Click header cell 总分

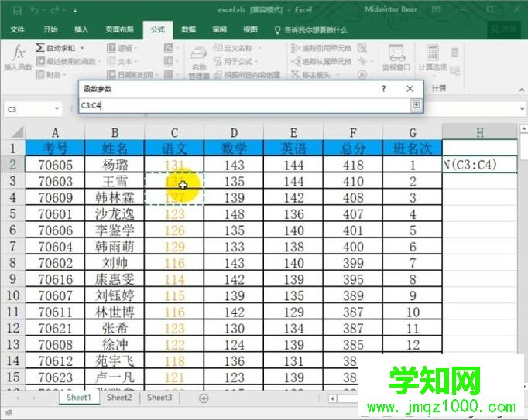353,148
